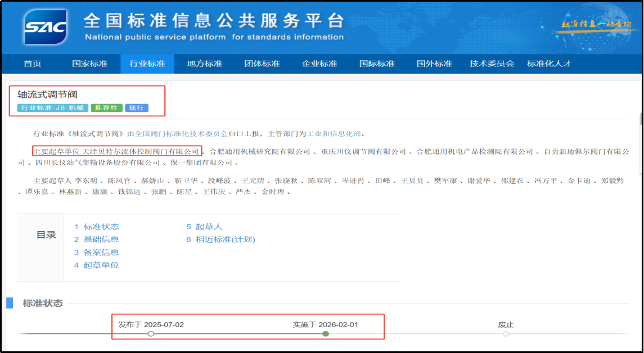This screenshot has height=353, width=644.
Task: Jump to 1 标准状态 section
Action: (97, 227)
